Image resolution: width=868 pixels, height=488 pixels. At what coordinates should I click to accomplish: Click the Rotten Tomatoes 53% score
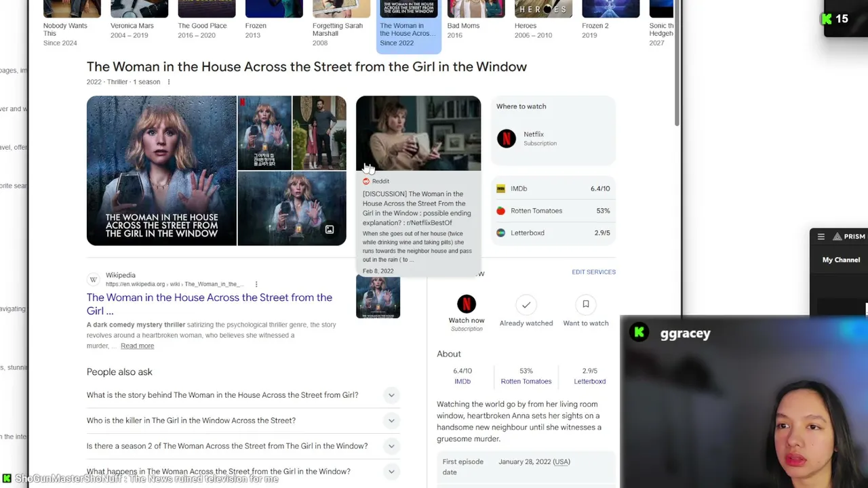tap(603, 211)
